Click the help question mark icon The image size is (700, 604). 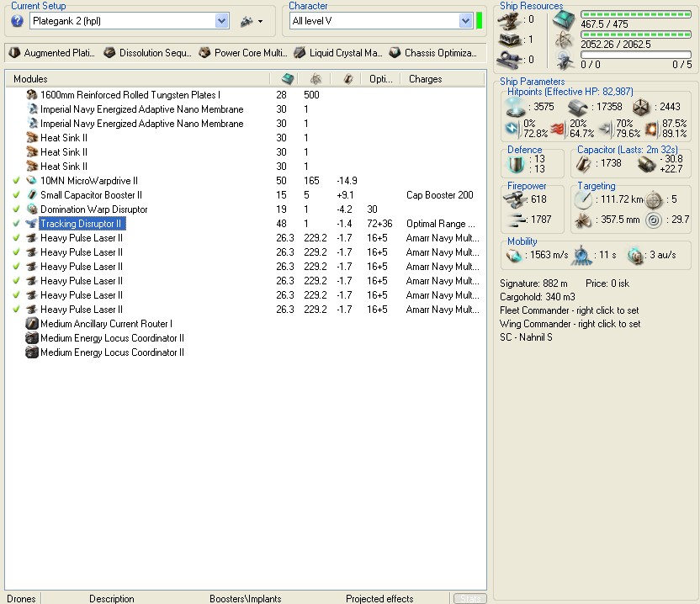point(17,21)
